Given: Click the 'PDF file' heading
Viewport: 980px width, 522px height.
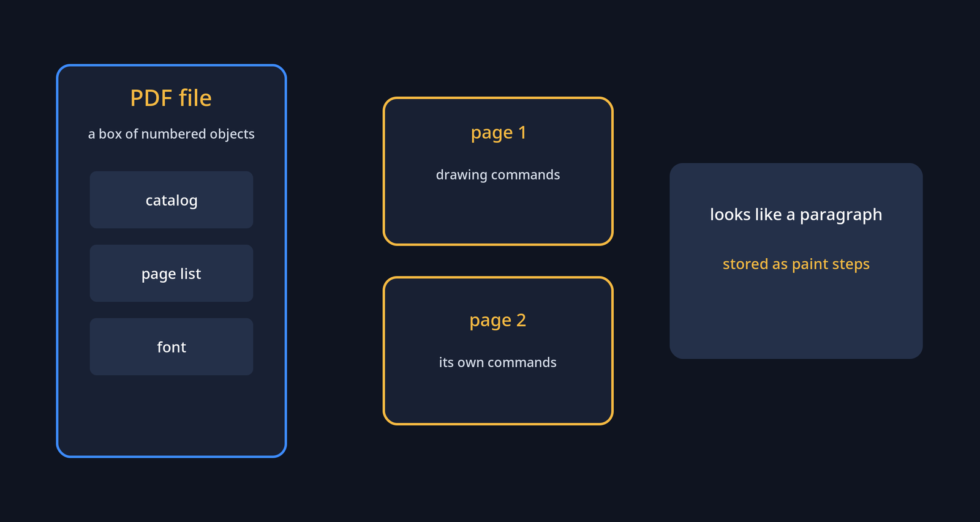Looking at the screenshot, I should tap(171, 98).
